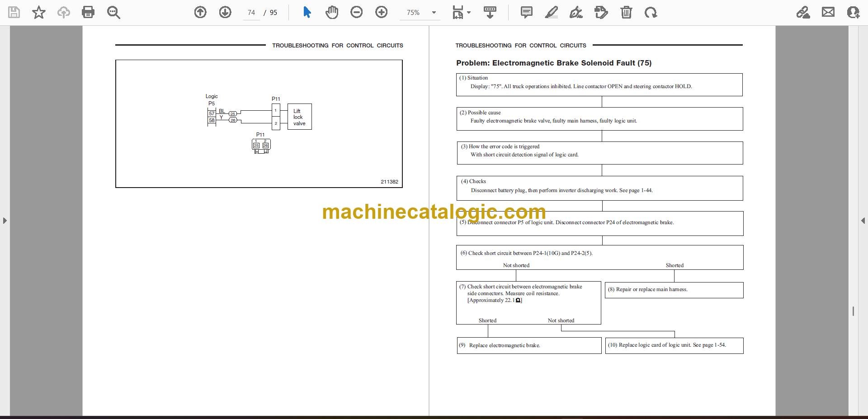The image size is (868, 419).
Task: Click the left page 'TROUBLESHOOTING FOR CONTROL CIRCUITS' header
Action: (x=337, y=45)
